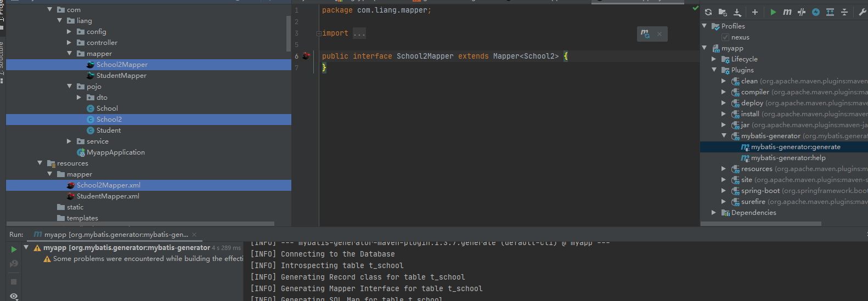Collapse the Plugins node
This screenshot has width=868, height=301.
pyautogui.click(x=714, y=70)
